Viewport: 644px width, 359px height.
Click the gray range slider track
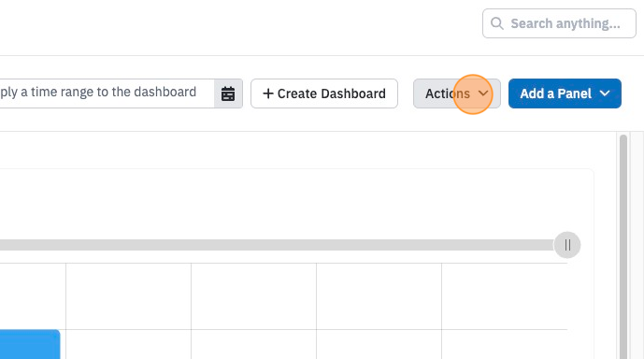pyautogui.click(x=277, y=245)
